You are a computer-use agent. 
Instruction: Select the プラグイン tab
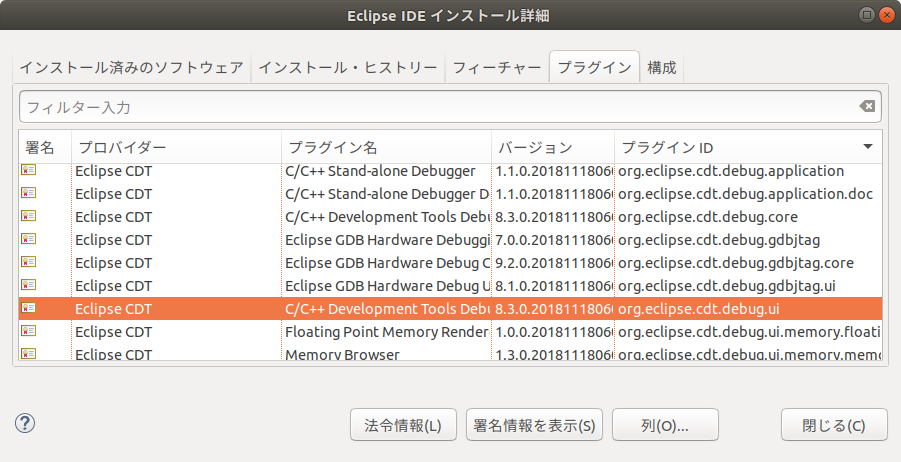(x=594, y=67)
